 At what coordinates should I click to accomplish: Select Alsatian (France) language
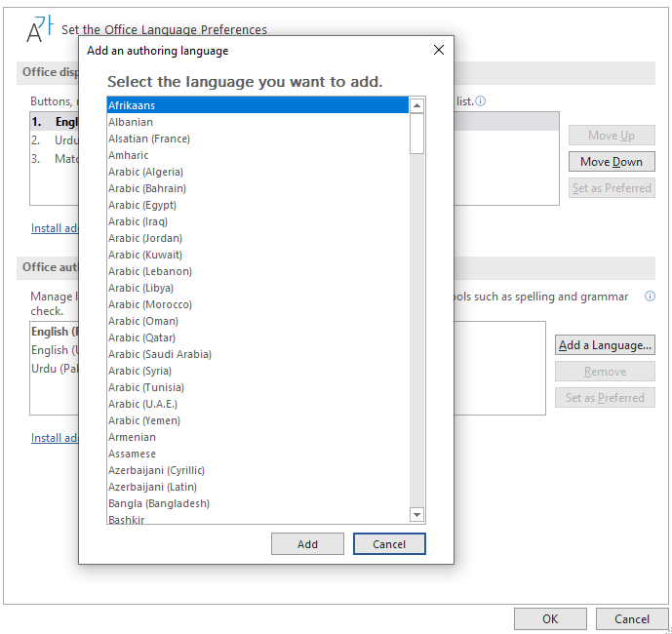tap(257, 139)
